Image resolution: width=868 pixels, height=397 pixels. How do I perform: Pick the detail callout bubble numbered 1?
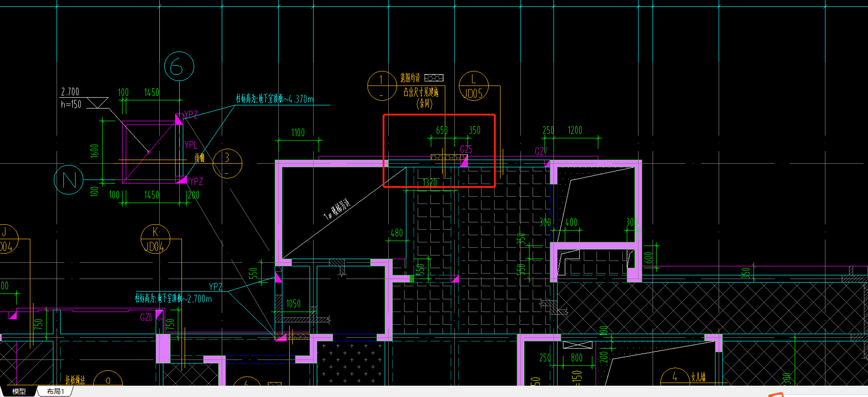pyautogui.click(x=382, y=85)
